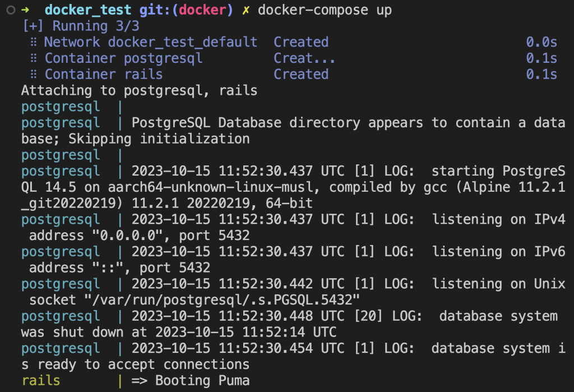This screenshot has width=574, height=392.
Task: Click the green prompt arrow
Action: [x=25, y=10]
